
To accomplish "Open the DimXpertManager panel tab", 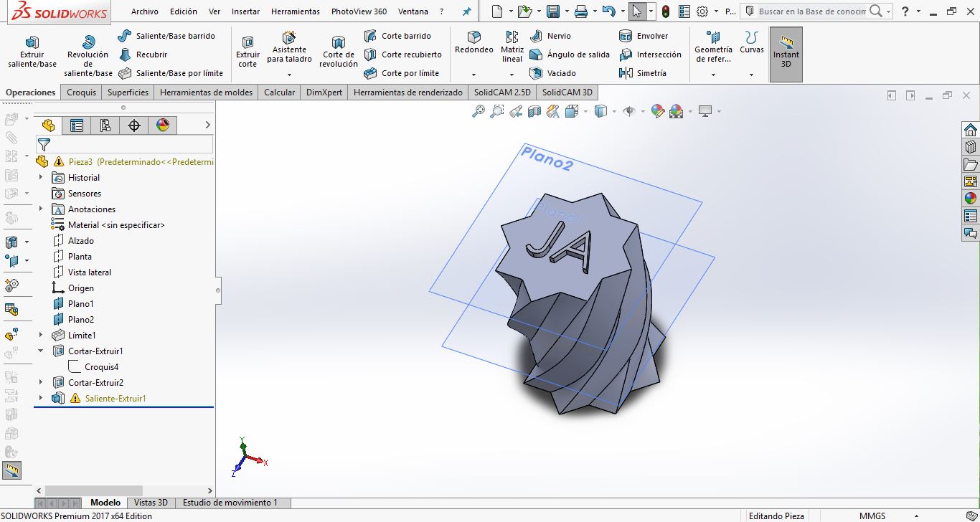I will coord(134,125).
